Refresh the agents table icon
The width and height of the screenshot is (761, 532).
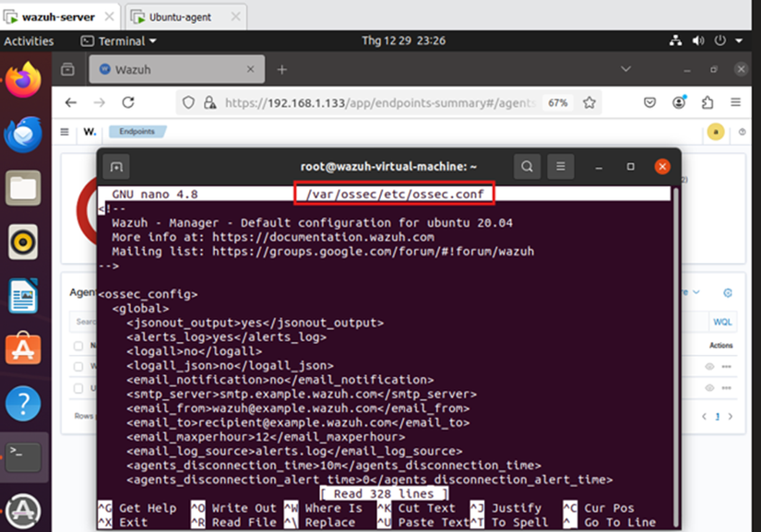(x=728, y=293)
